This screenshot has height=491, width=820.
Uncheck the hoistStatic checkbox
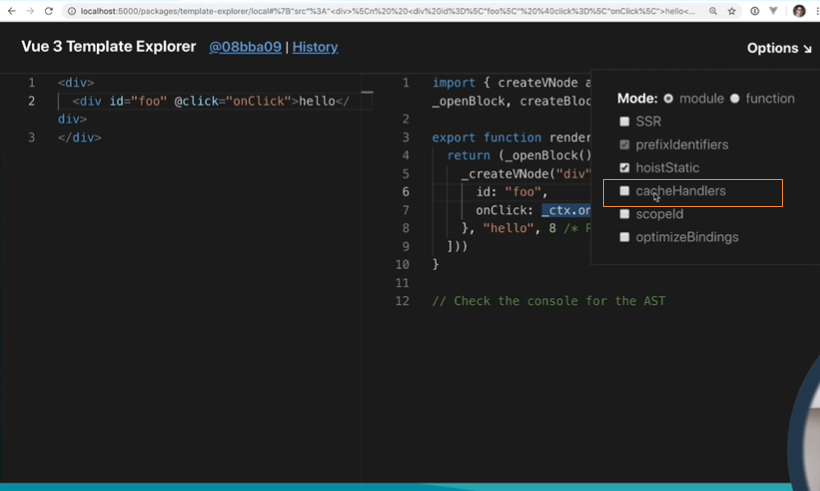624,168
